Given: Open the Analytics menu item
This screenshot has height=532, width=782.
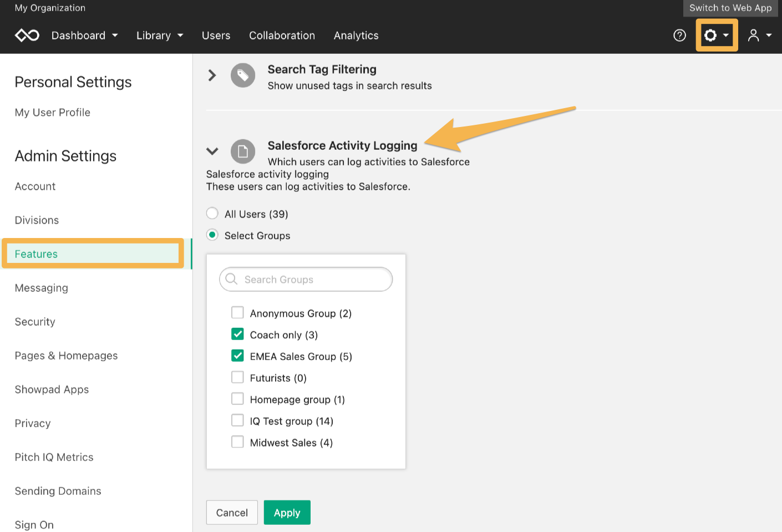Looking at the screenshot, I should (356, 36).
